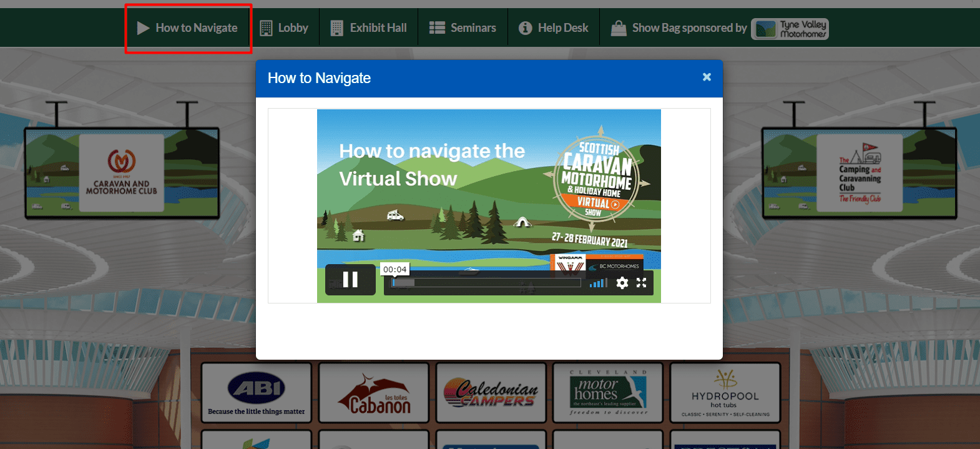
Task: Pause the How to Navigate video
Action: (350, 280)
